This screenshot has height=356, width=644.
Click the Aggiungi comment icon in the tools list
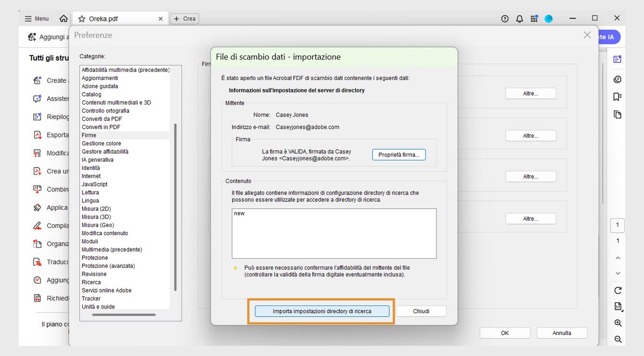pos(37,280)
